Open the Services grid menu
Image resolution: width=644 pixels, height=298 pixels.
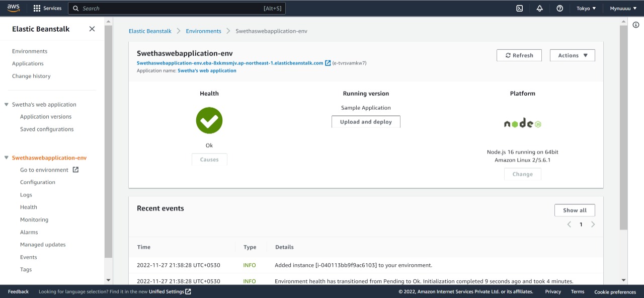(x=37, y=8)
